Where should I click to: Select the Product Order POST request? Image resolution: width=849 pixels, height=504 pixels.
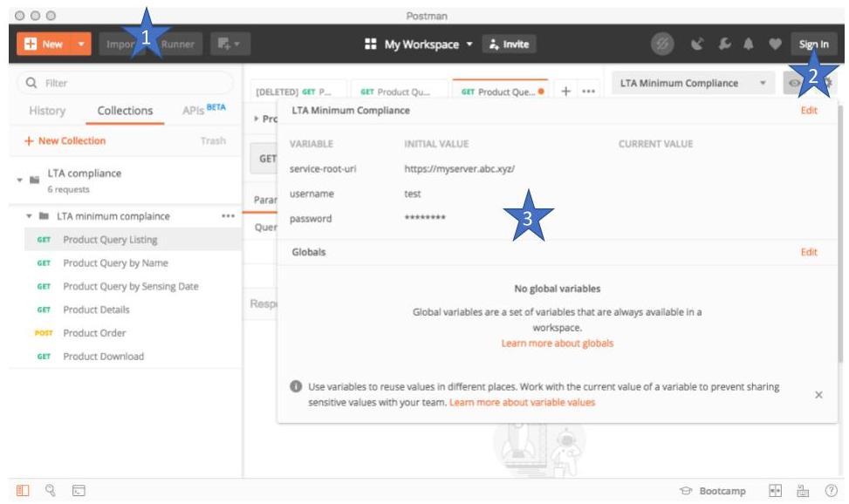(133, 333)
